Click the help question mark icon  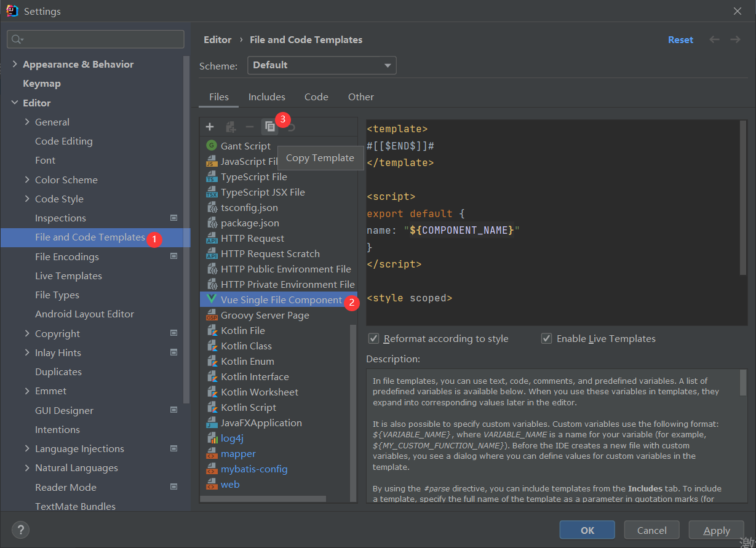point(20,530)
